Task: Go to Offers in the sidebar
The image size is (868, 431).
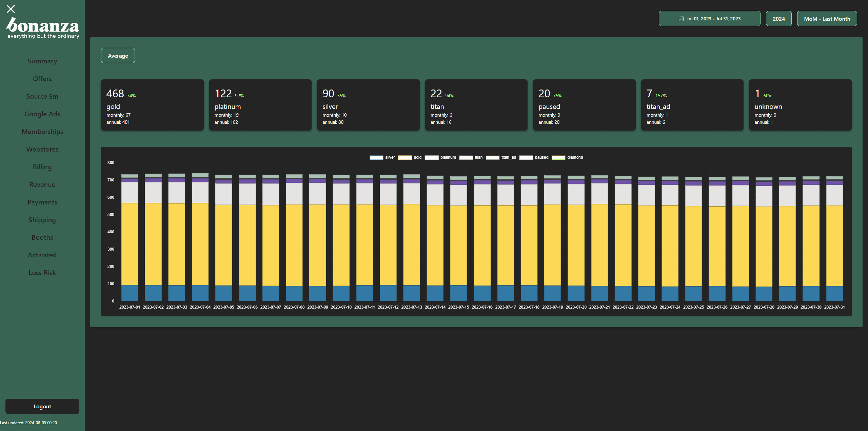Action: click(x=42, y=79)
